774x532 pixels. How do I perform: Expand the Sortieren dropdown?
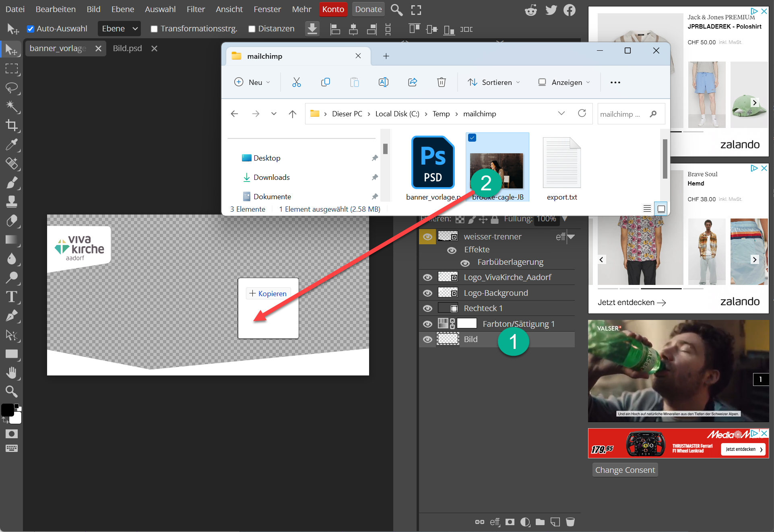click(x=494, y=82)
